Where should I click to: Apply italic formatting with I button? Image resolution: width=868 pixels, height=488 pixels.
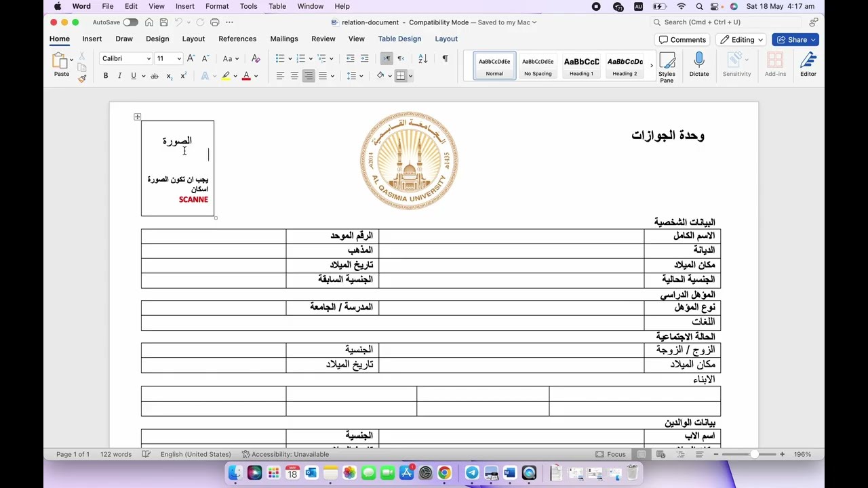click(x=119, y=76)
